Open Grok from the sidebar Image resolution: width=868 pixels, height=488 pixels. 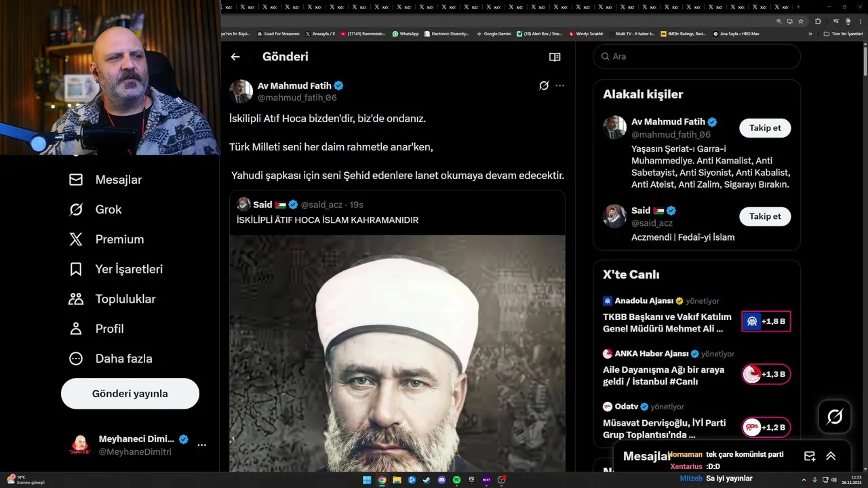[95, 209]
